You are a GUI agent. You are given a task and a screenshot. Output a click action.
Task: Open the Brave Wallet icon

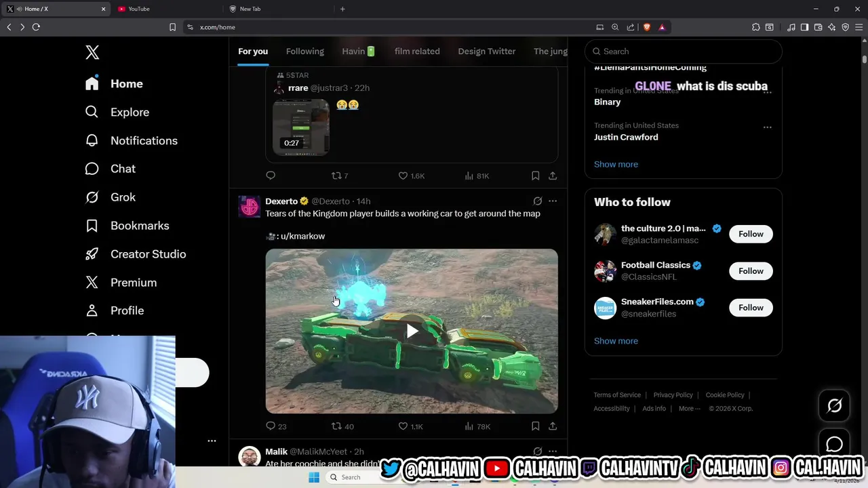[818, 27]
